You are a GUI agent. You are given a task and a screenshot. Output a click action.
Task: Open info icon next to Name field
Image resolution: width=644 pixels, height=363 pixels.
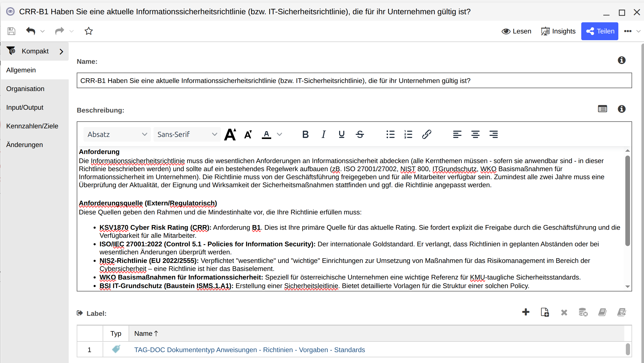click(x=621, y=60)
